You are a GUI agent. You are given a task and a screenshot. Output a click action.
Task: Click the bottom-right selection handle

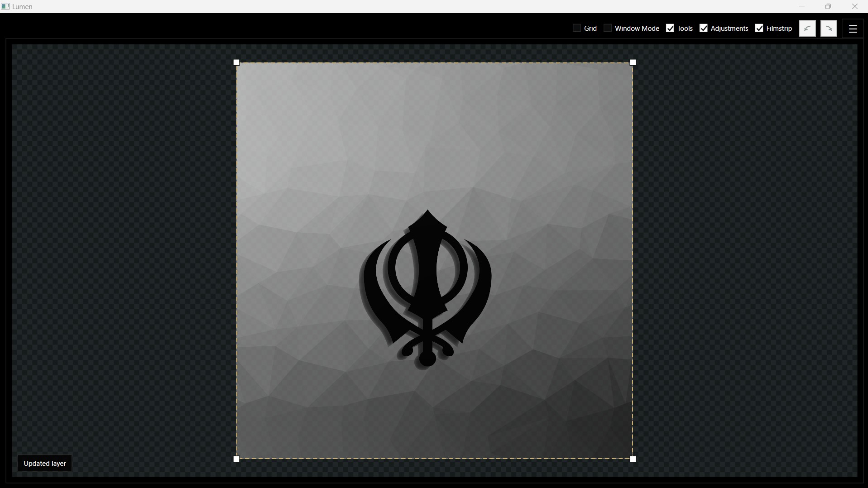pos(633,459)
